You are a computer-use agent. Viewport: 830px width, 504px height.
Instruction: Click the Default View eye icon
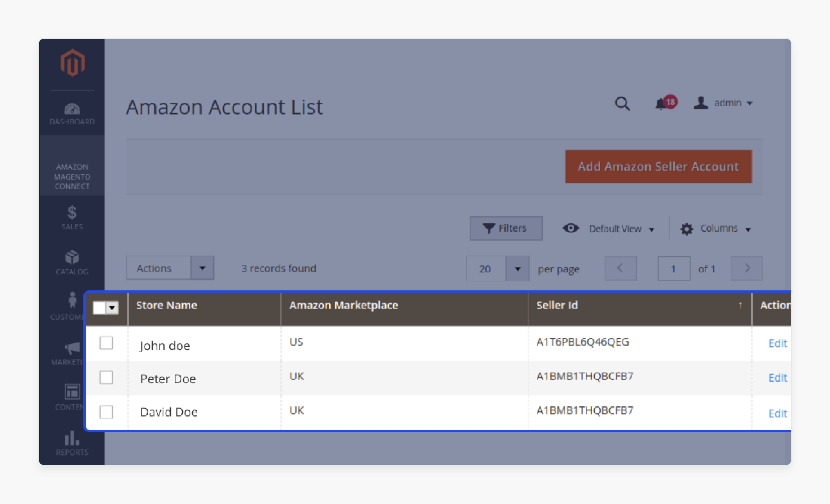pyautogui.click(x=571, y=228)
